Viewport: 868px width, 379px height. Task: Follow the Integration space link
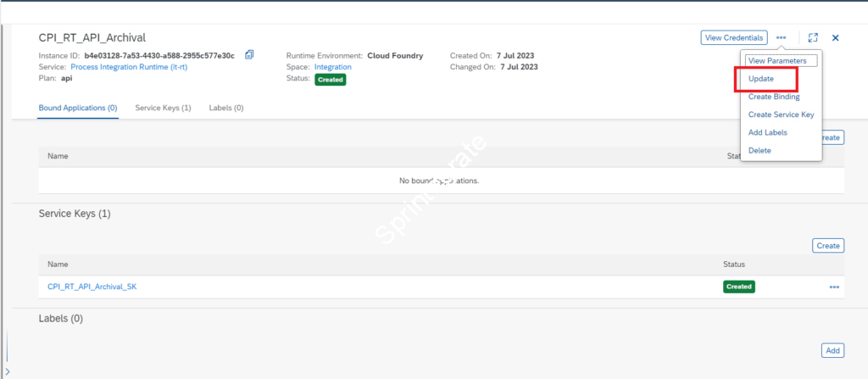point(332,67)
